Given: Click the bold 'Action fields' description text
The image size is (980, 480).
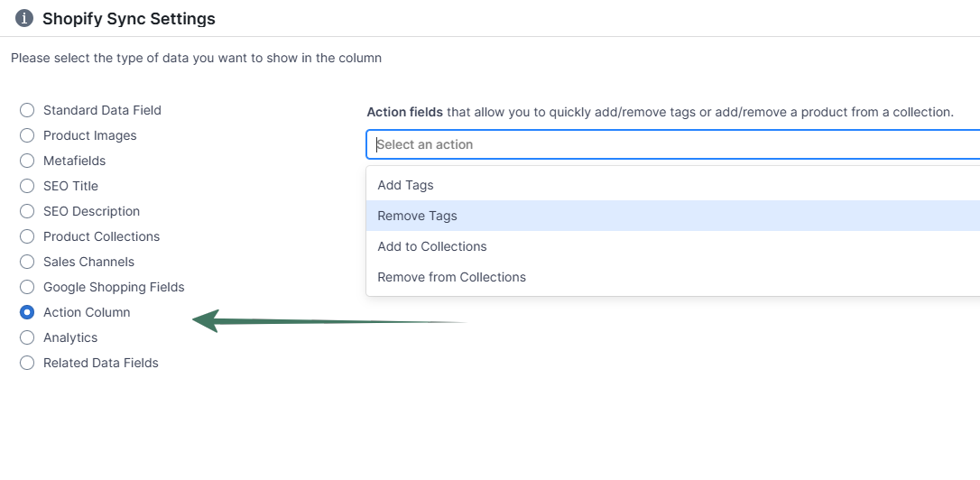Looking at the screenshot, I should [405, 113].
